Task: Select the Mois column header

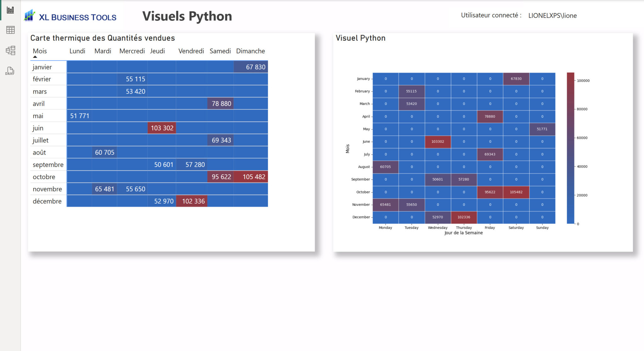Action: coord(40,51)
